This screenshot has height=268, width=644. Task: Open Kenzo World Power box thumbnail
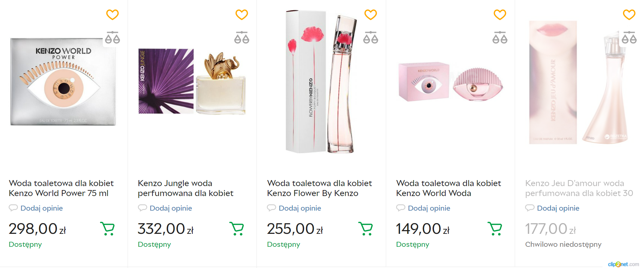[63, 82]
